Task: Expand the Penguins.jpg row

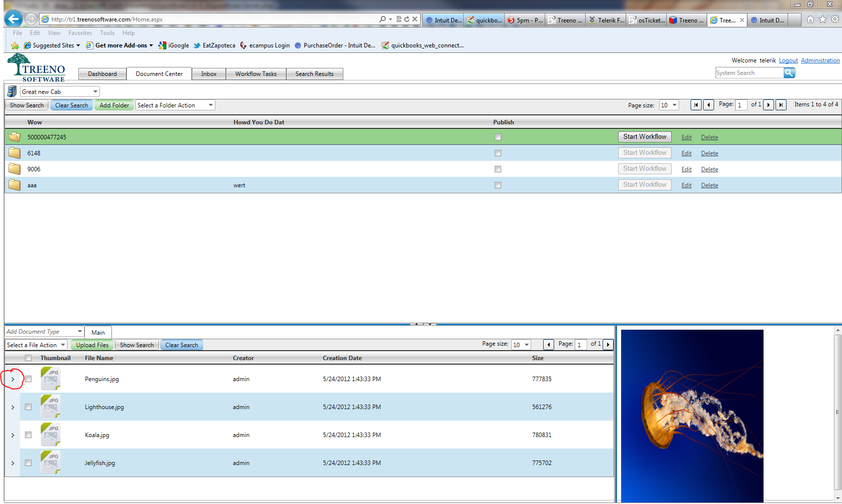Action: pyautogui.click(x=13, y=379)
